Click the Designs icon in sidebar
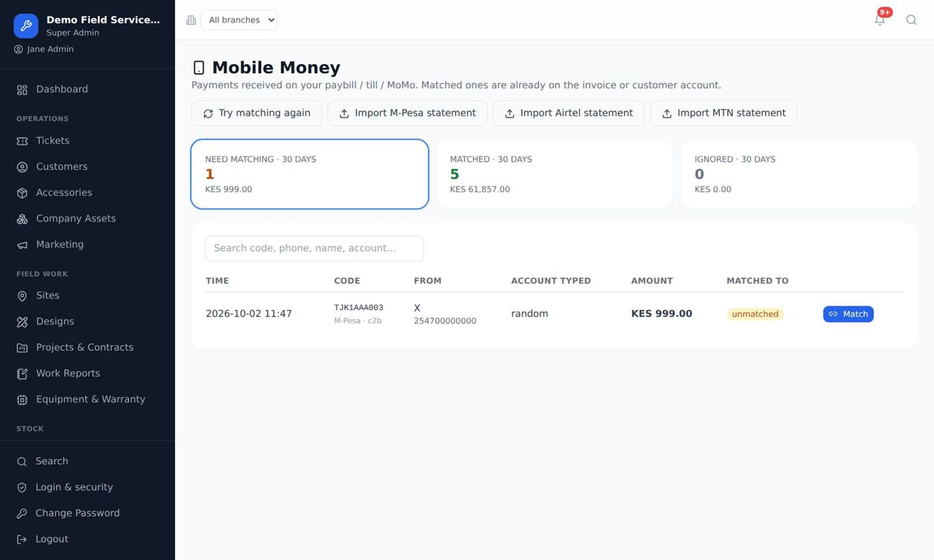The image size is (934, 560). tap(22, 322)
